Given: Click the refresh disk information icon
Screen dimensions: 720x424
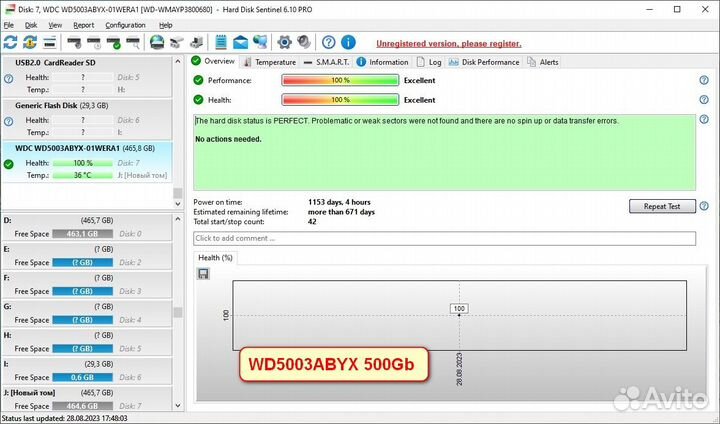Looking at the screenshot, I should (x=10, y=43).
